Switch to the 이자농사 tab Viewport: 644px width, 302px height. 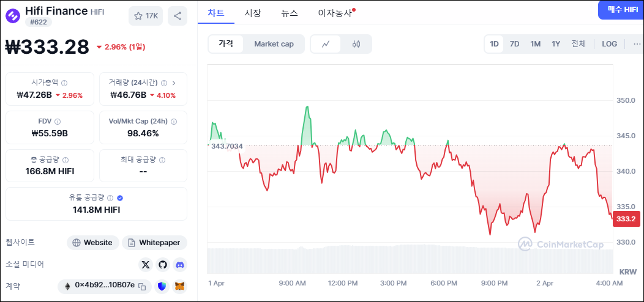(x=335, y=13)
